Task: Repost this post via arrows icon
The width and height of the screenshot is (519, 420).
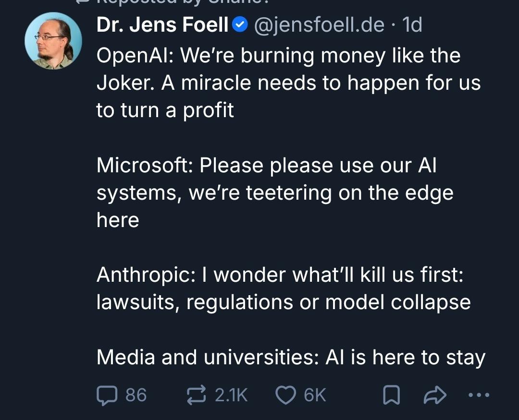Action: coord(197,395)
